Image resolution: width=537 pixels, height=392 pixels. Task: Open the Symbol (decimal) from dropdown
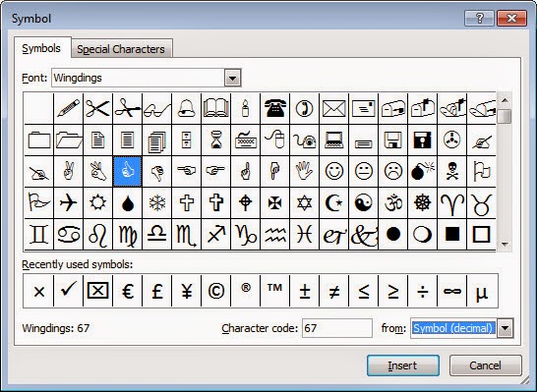(x=506, y=328)
